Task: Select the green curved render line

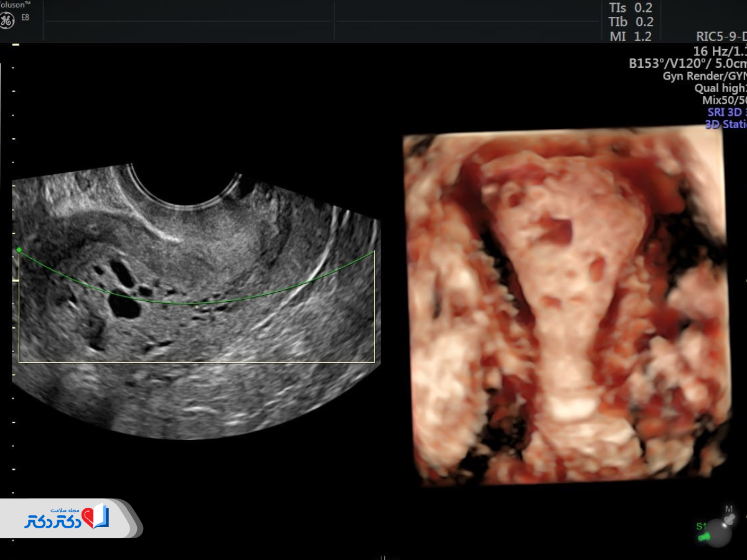Action: pos(187,303)
